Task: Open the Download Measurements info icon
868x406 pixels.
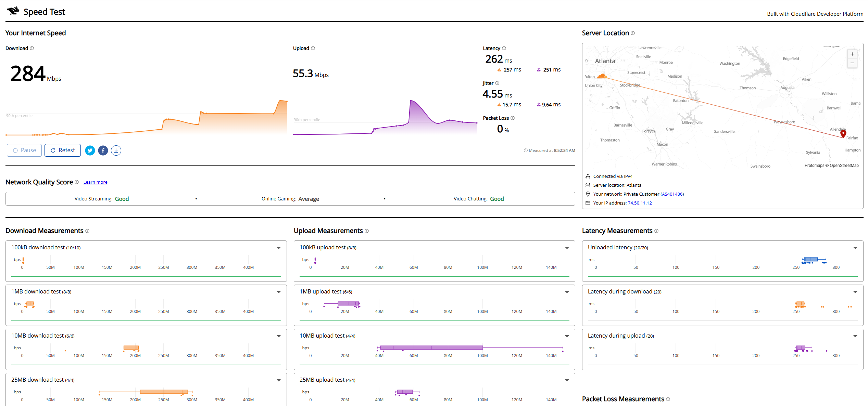Action: click(87, 231)
